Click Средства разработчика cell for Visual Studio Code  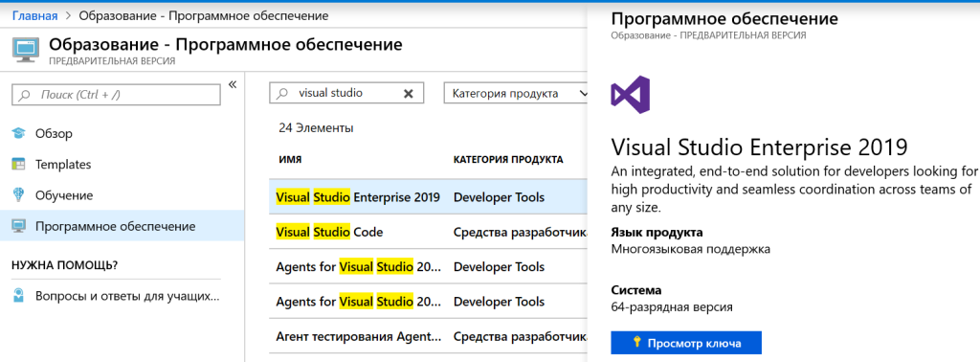click(520, 232)
